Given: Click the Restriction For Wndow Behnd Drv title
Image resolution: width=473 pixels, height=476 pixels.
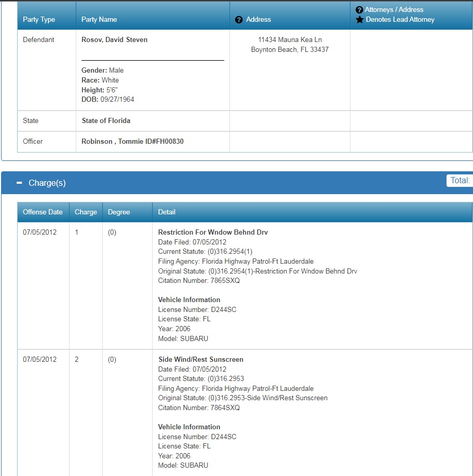Looking at the screenshot, I should [213, 233].
